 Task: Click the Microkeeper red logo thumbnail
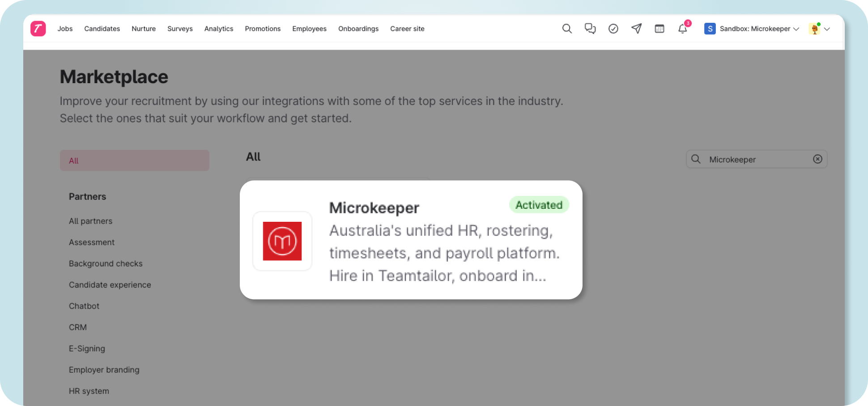point(282,241)
